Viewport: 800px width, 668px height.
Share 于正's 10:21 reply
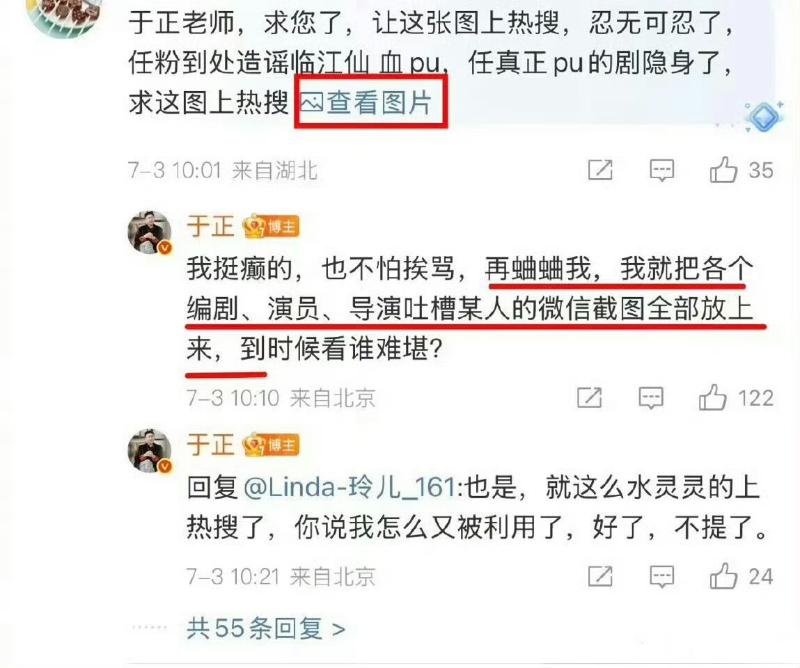600,576
